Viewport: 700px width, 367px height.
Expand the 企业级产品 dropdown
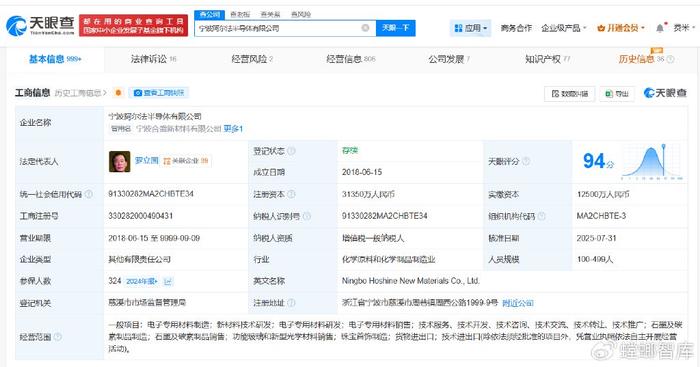[x=563, y=28]
